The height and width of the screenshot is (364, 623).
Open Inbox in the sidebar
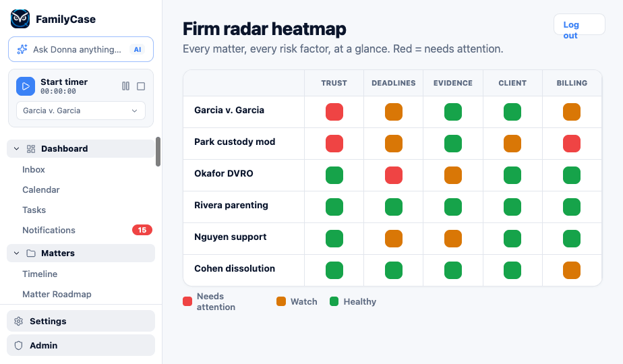click(34, 170)
